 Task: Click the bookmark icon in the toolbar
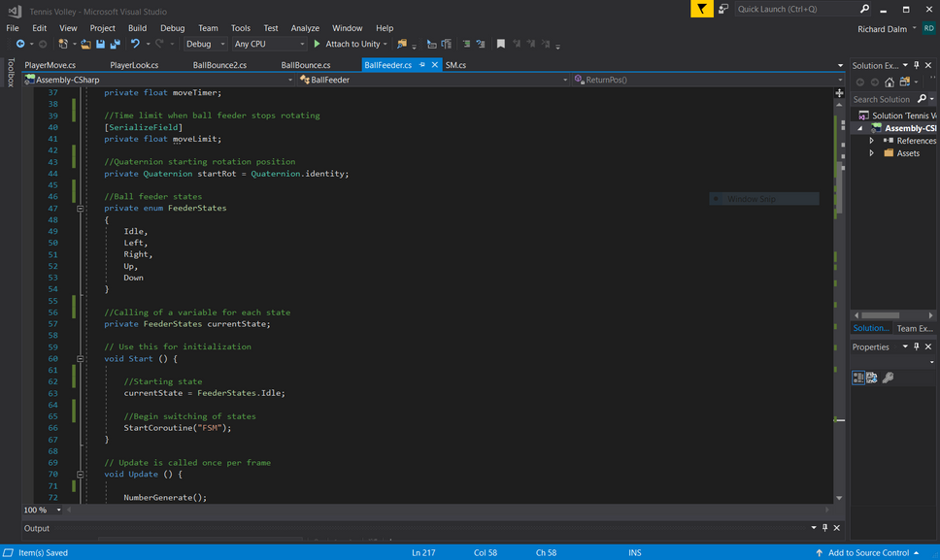tap(500, 44)
